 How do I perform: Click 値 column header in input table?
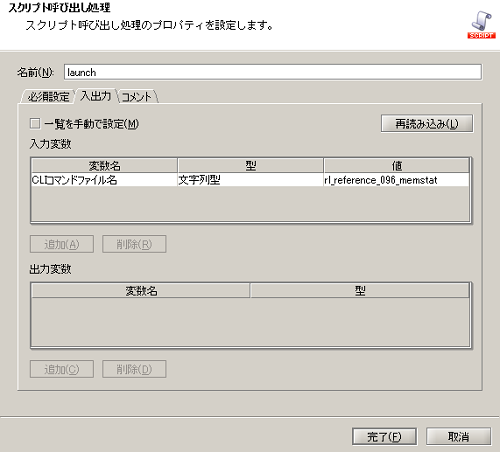(397, 166)
